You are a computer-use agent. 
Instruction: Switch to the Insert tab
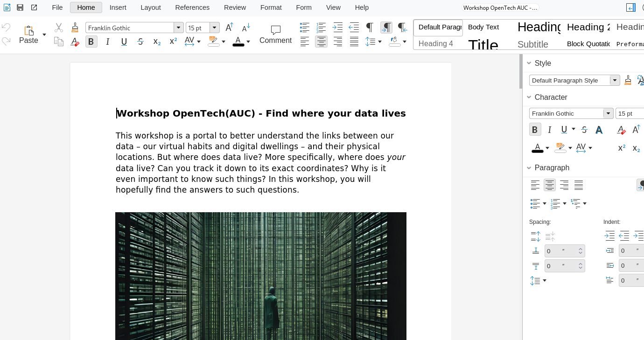pos(118,7)
